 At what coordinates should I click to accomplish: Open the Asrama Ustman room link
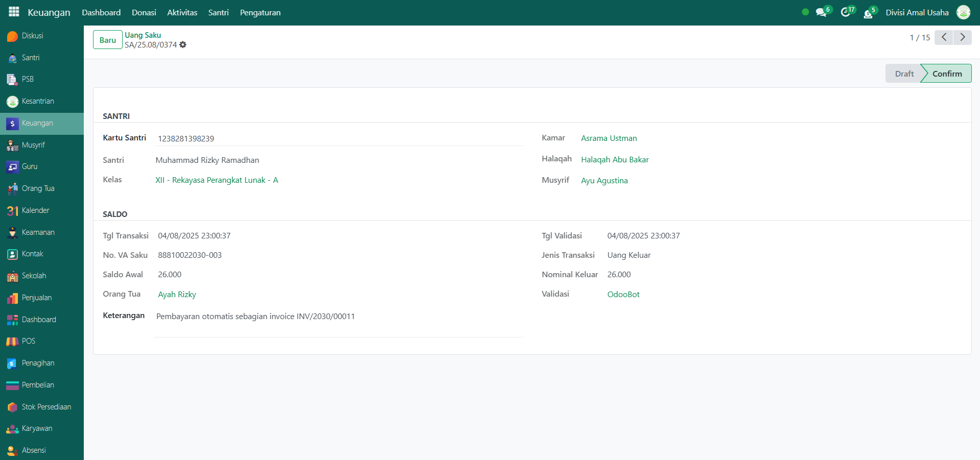click(609, 138)
